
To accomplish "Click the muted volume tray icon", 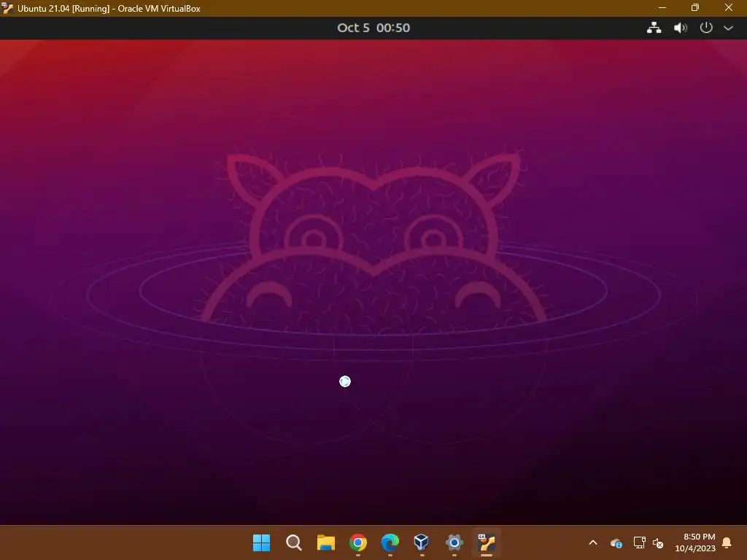I will [658, 542].
